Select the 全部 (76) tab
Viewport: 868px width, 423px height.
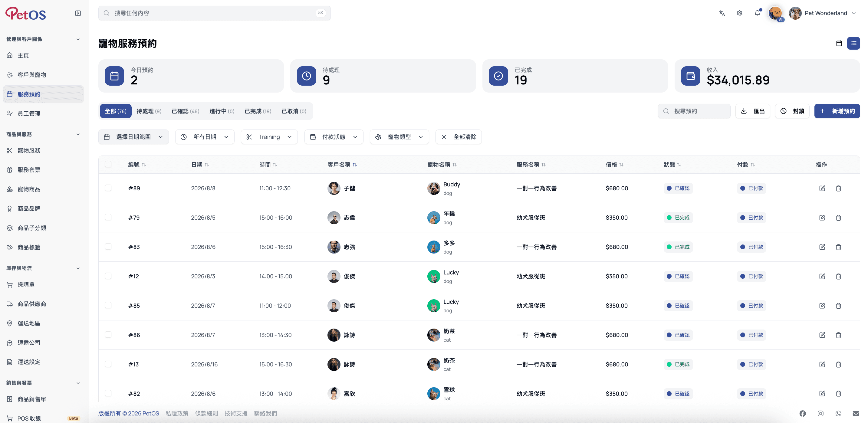point(116,111)
